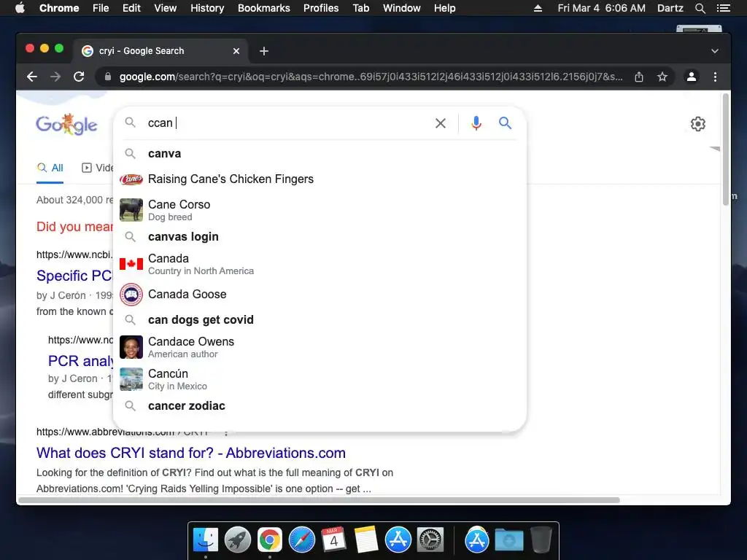Screen dimensions: 747x560
Task: Open Launchpad from the Dock
Action: click(238, 540)
